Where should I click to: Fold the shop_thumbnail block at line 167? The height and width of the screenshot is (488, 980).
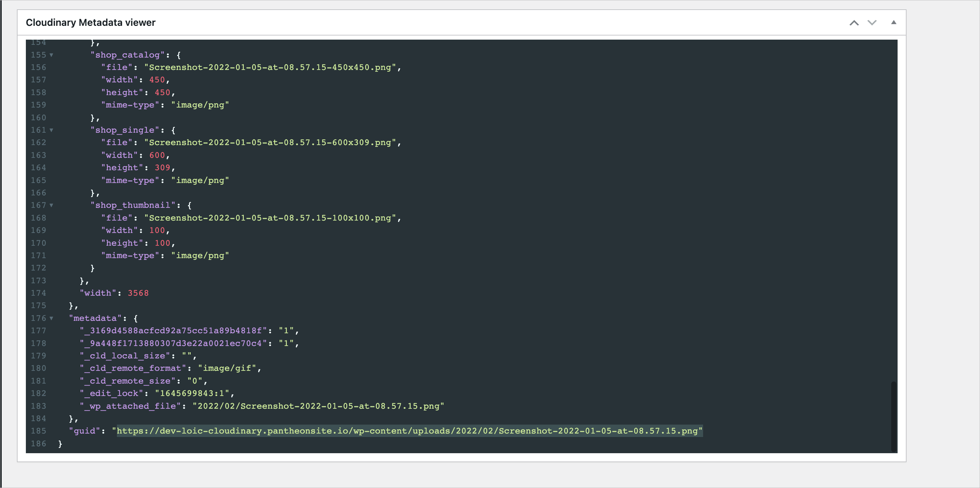(51, 205)
